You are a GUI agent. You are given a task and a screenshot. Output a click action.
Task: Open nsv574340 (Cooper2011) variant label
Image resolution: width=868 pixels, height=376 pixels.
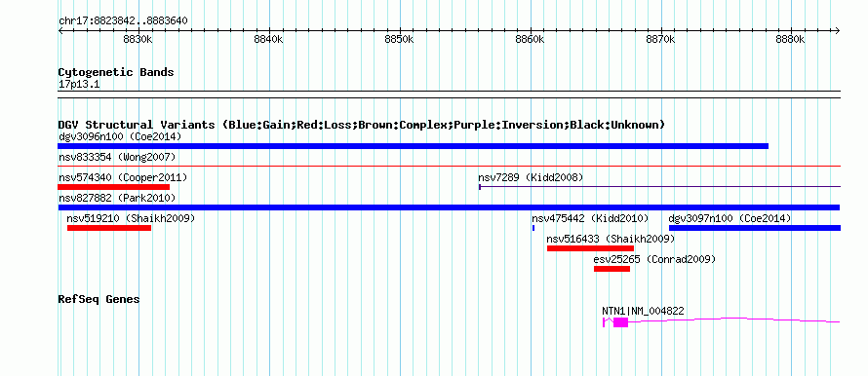click(x=123, y=177)
